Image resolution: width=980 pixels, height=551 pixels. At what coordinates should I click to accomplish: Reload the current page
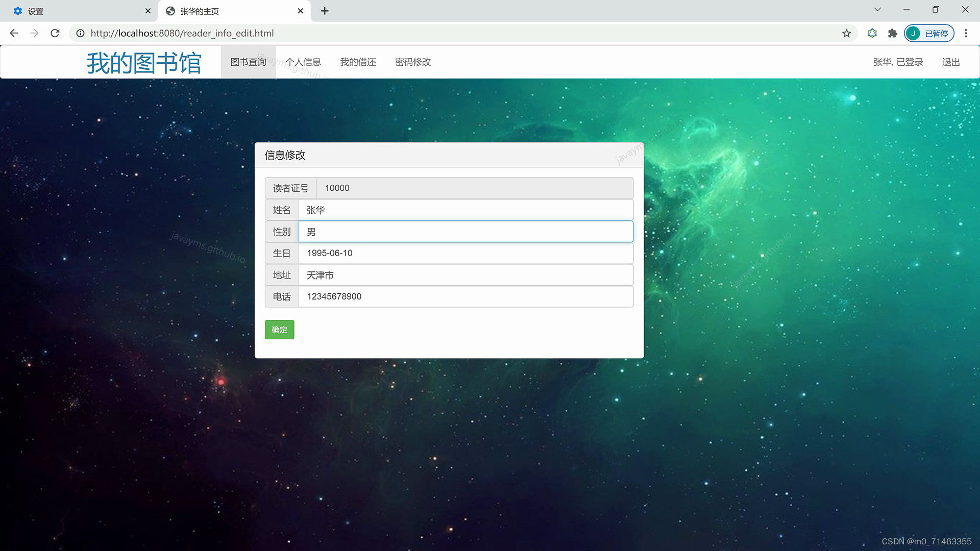coord(55,33)
